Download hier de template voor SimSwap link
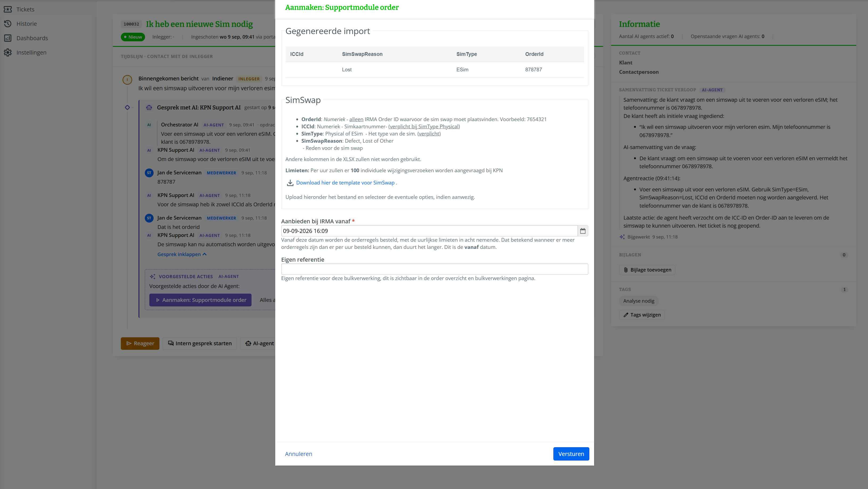The height and width of the screenshot is (489, 868). coord(345,183)
